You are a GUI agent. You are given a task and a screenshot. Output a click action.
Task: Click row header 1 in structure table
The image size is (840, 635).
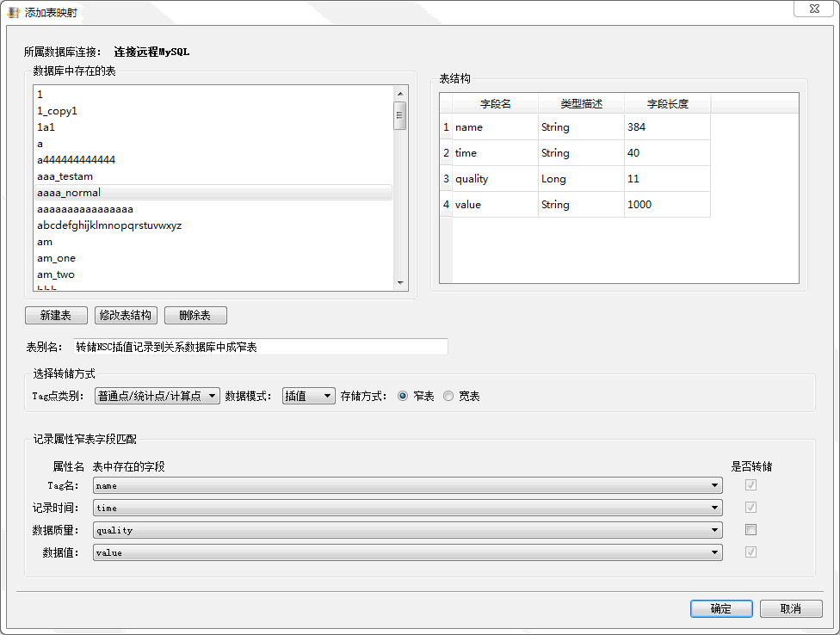446,127
